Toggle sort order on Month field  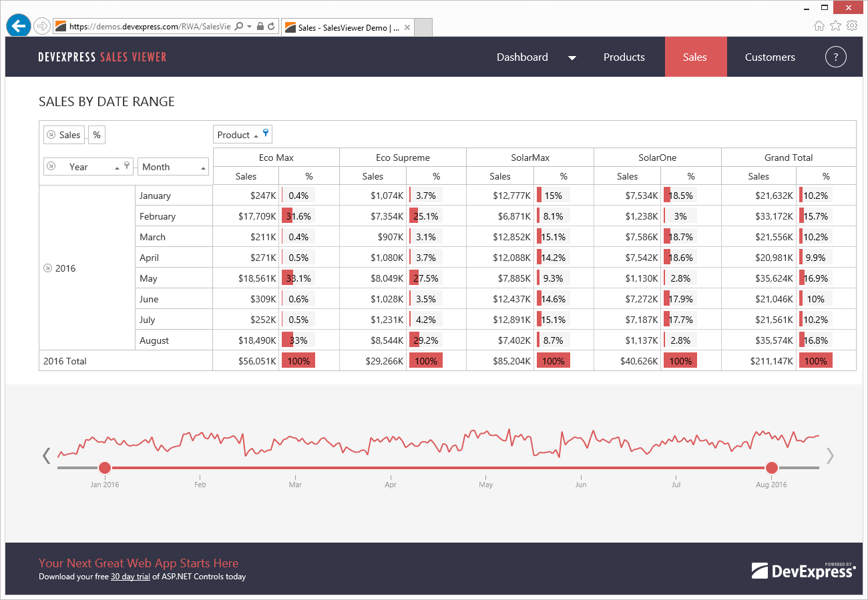click(203, 168)
